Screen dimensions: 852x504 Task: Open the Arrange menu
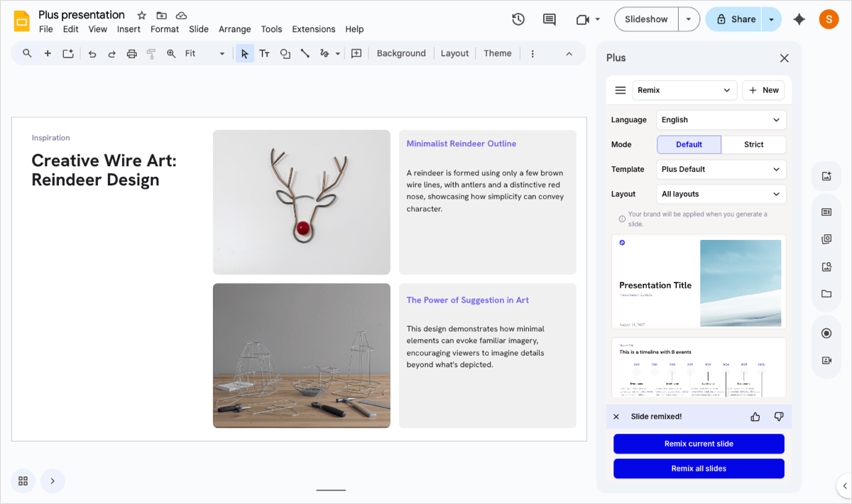tap(234, 29)
